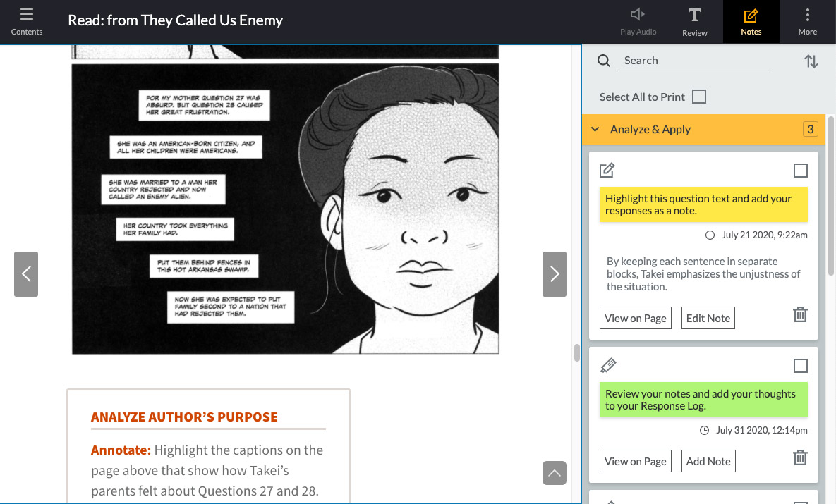Click the page title 'Read: from They Called Us Enemy'

[176, 20]
